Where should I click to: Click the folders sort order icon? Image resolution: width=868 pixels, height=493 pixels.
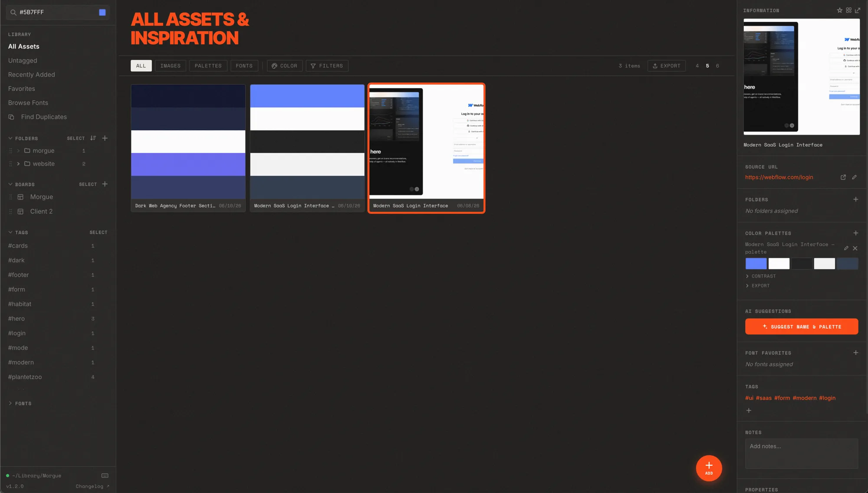93,138
